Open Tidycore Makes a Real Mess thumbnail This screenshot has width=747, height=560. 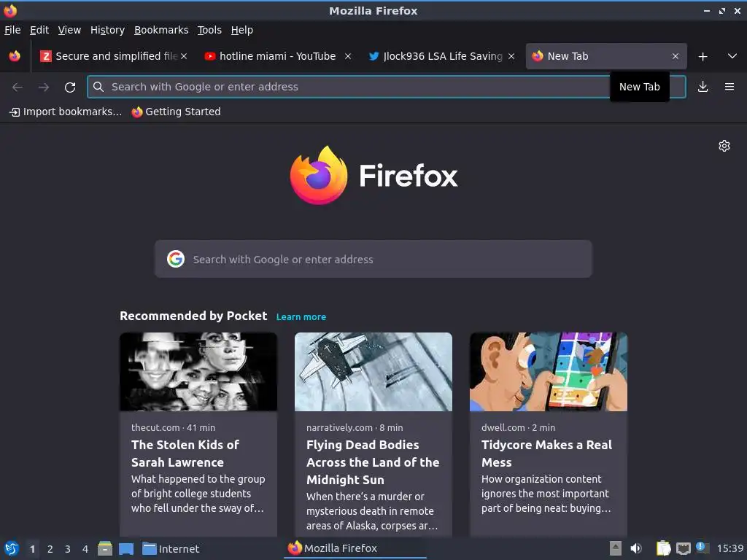549,371
